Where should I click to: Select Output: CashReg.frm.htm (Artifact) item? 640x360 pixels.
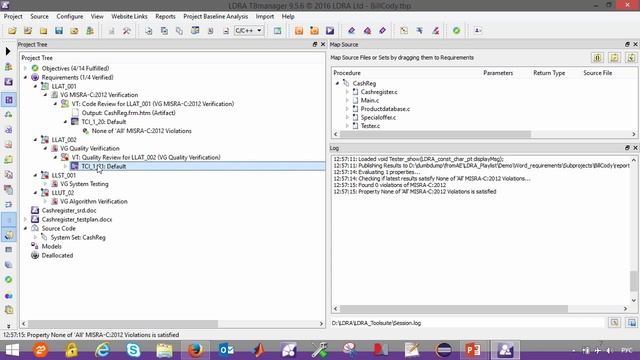[x=129, y=113]
